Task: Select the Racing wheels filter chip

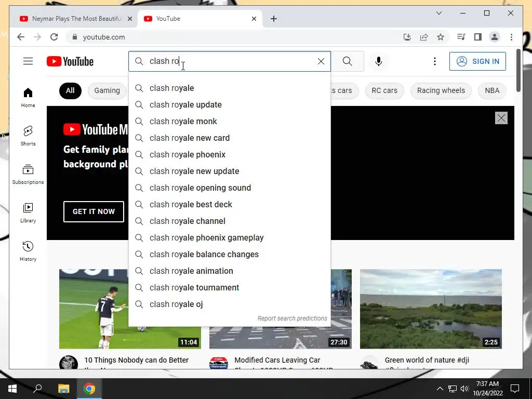Action: pos(441,90)
